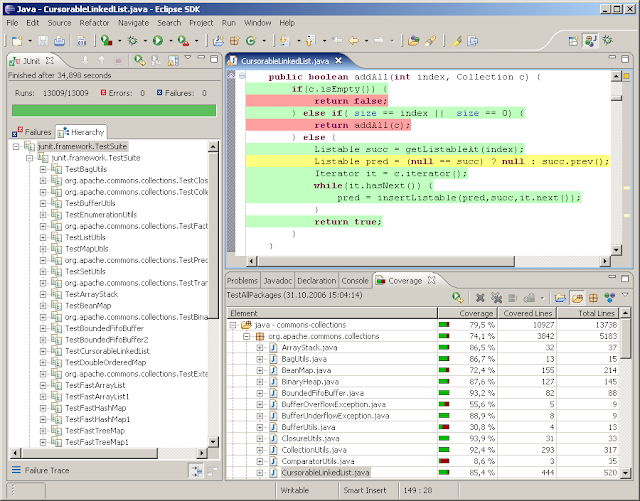
Task: Sort by the Covered Lines column header
Action: (527, 313)
